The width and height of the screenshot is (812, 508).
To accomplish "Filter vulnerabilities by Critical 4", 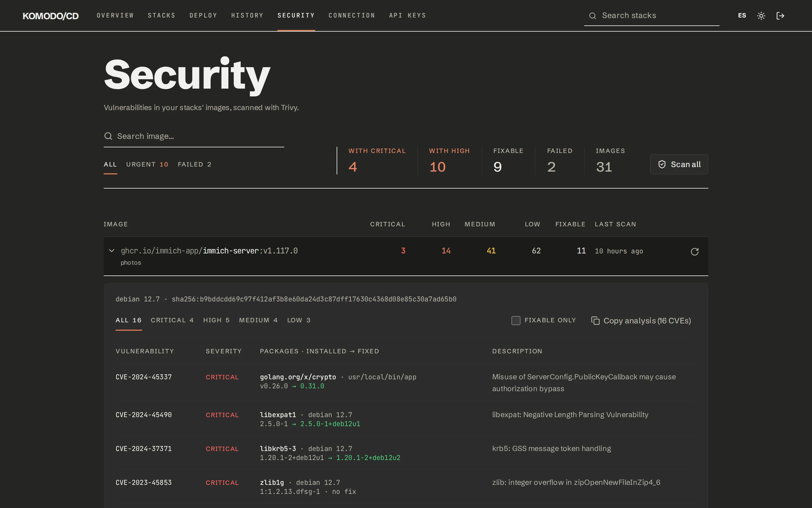I will coord(172,320).
